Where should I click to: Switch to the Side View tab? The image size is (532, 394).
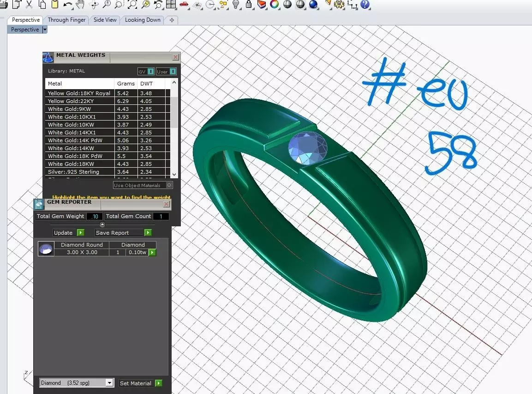point(105,20)
